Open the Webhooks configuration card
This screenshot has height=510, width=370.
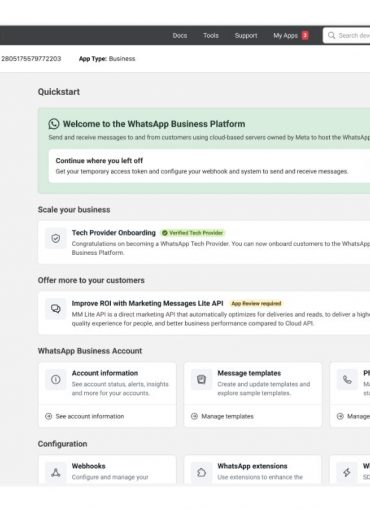pyautogui.click(x=107, y=470)
